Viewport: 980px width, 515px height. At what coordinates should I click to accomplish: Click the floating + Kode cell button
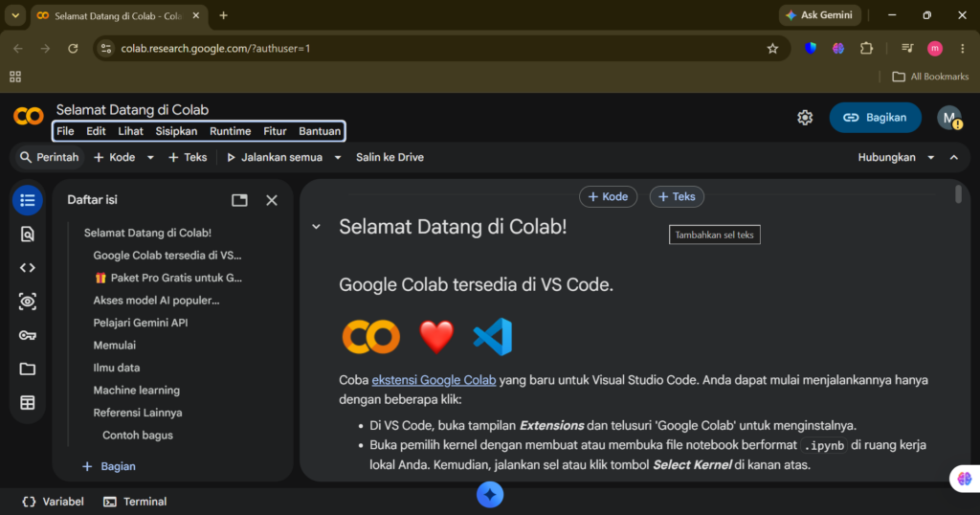[x=608, y=197]
